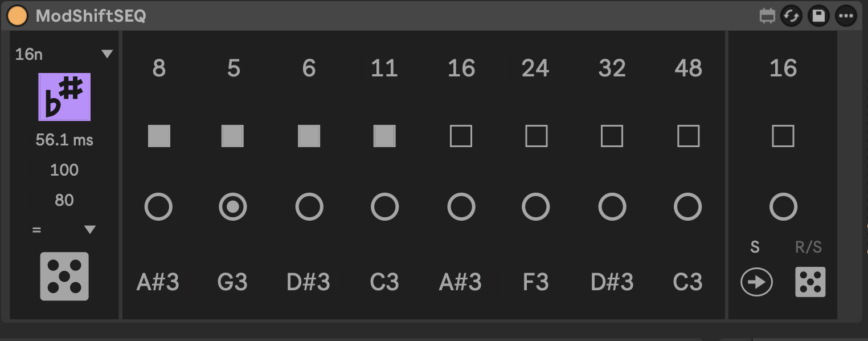Enable the step toggle under value 16
This screenshot has width=868, height=341.
(461, 136)
